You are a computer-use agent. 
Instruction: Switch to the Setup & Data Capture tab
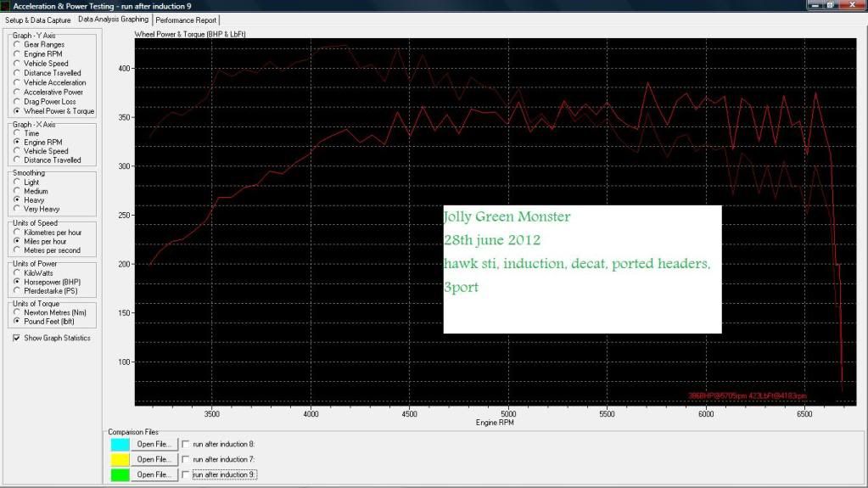38,20
